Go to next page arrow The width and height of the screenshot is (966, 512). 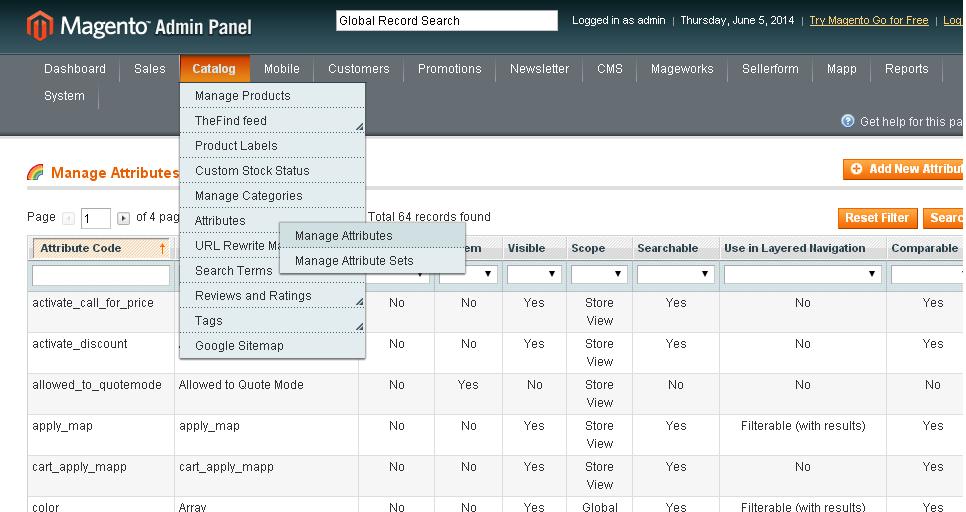click(124, 218)
